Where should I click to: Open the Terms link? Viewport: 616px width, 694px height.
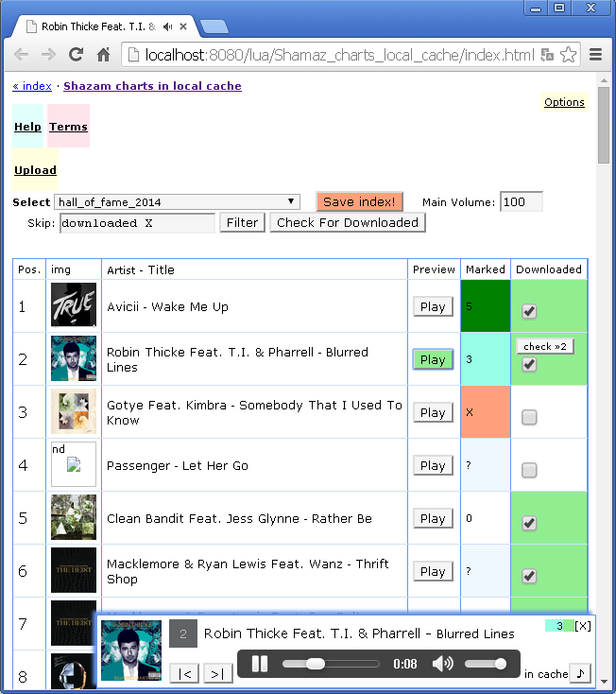[68, 127]
